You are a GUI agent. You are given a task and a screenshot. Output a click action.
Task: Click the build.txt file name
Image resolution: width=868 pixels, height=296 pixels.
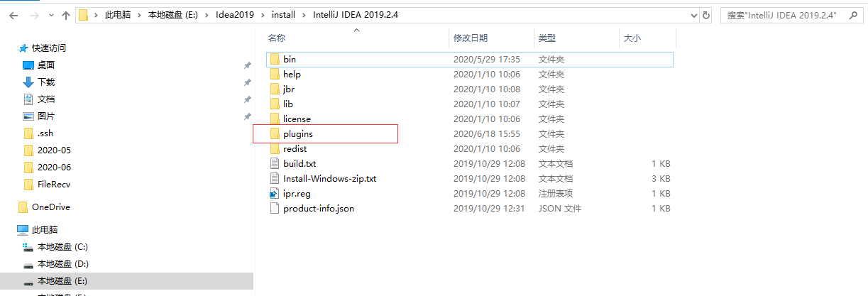click(x=300, y=163)
